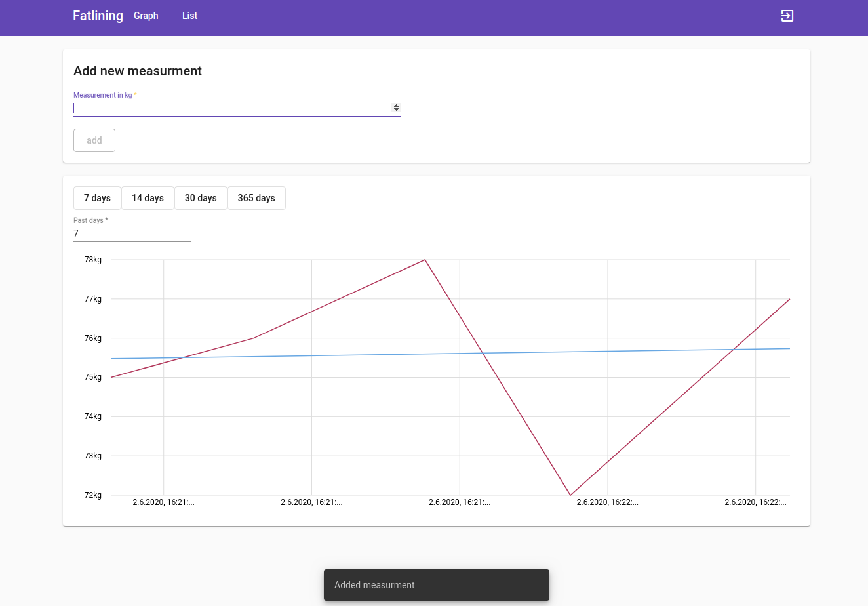Show the past 365 days
Screen dimensions: 868x606
[256, 198]
